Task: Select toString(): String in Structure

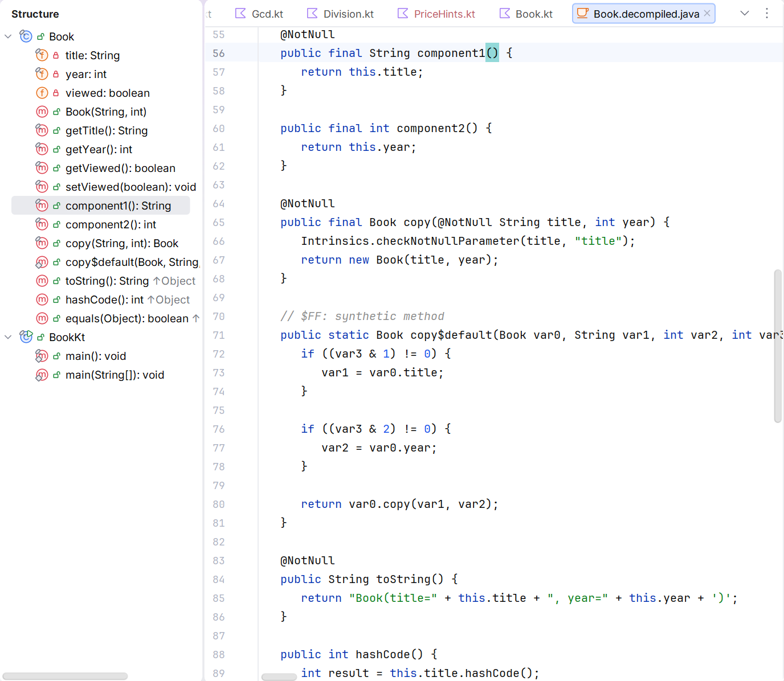Action: tap(107, 281)
